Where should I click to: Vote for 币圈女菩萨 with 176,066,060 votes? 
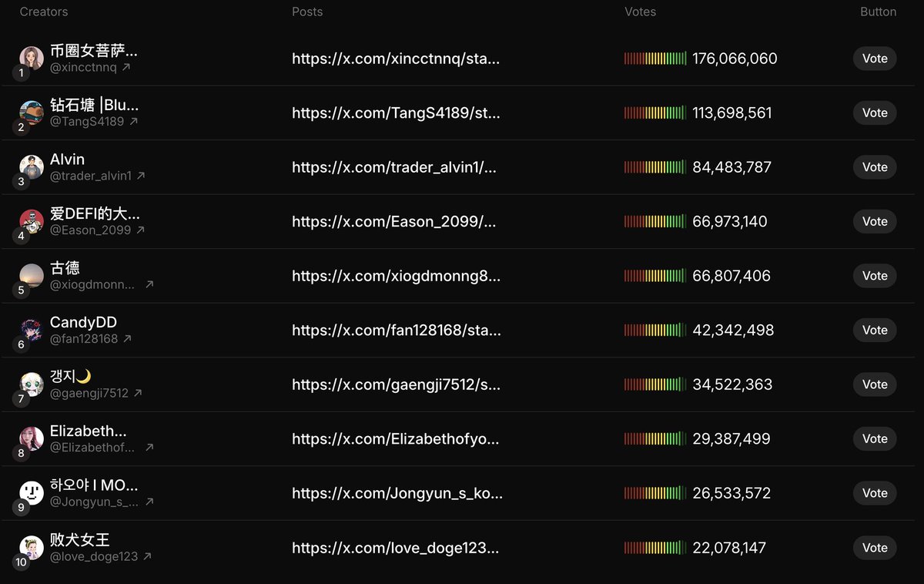(x=875, y=59)
